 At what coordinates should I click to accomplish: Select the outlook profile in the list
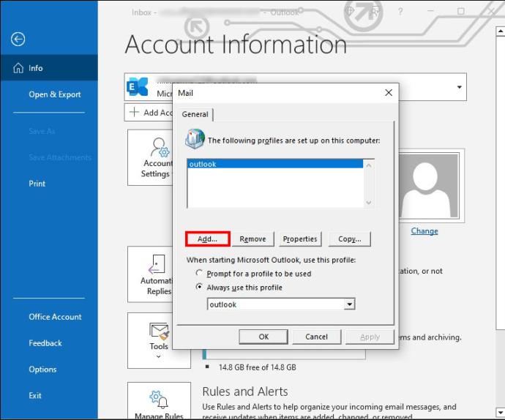pos(275,164)
